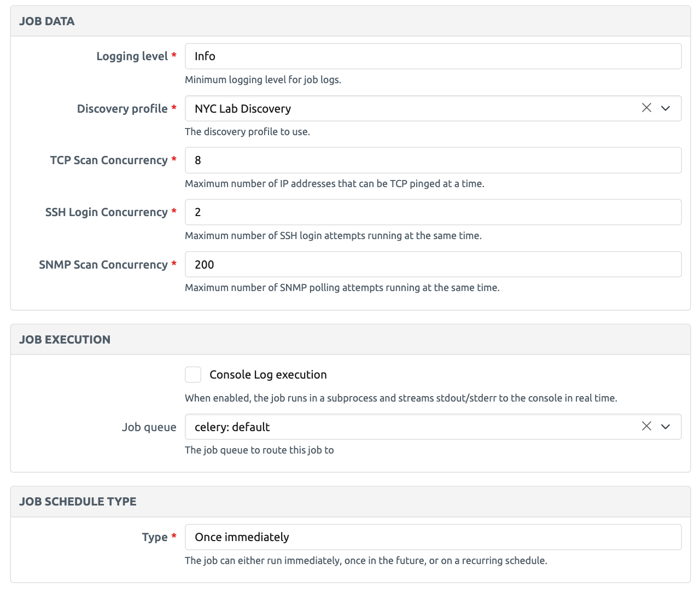This screenshot has width=700, height=616.
Task: Focus the SSH Login Concurrency input field
Action: tap(433, 212)
